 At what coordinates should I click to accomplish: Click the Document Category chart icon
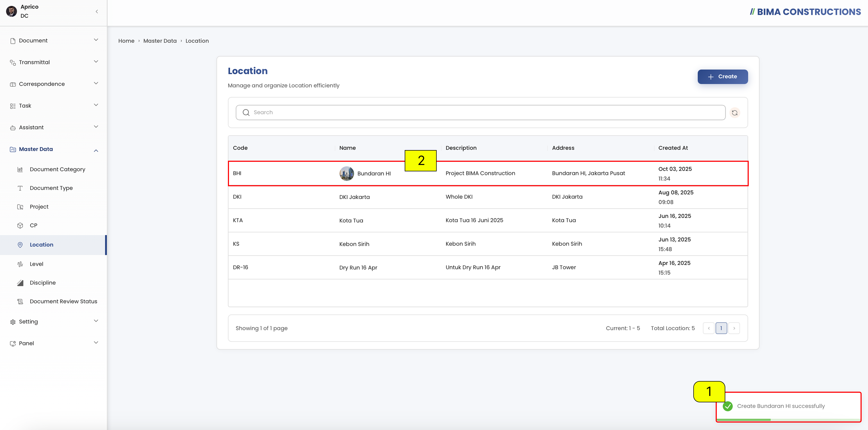(x=20, y=169)
